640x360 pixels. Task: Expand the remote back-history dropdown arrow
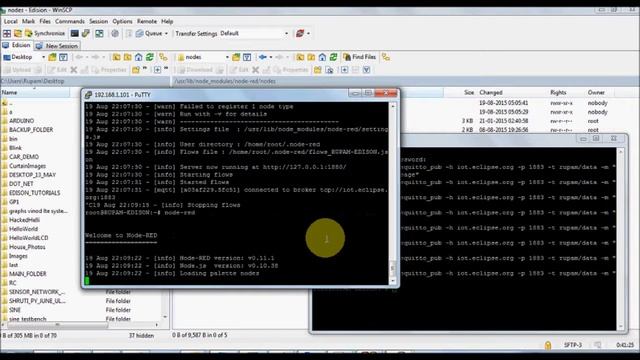[x=271, y=57]
